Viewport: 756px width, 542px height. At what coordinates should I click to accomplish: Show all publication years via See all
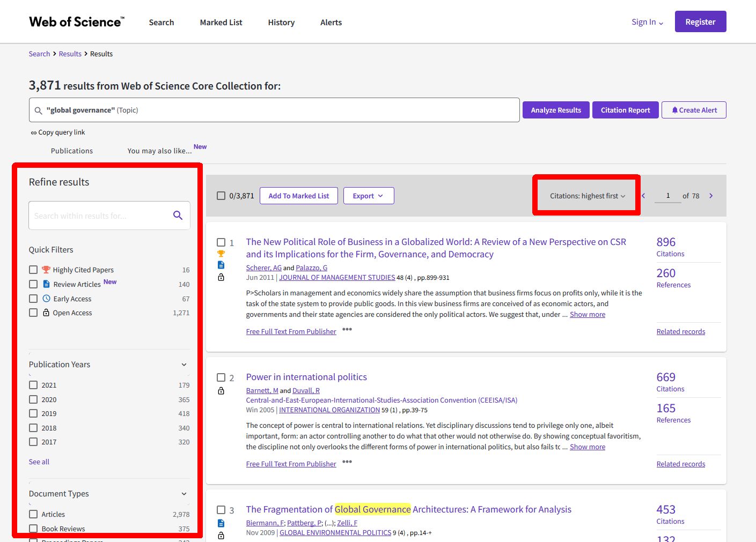39,462
